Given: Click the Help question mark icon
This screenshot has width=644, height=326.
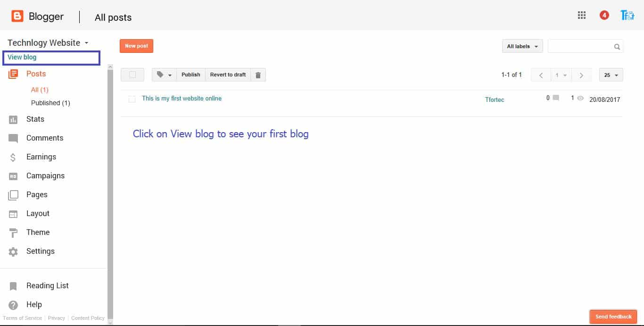Looking at the screenshot, I should tap(13, 305).
